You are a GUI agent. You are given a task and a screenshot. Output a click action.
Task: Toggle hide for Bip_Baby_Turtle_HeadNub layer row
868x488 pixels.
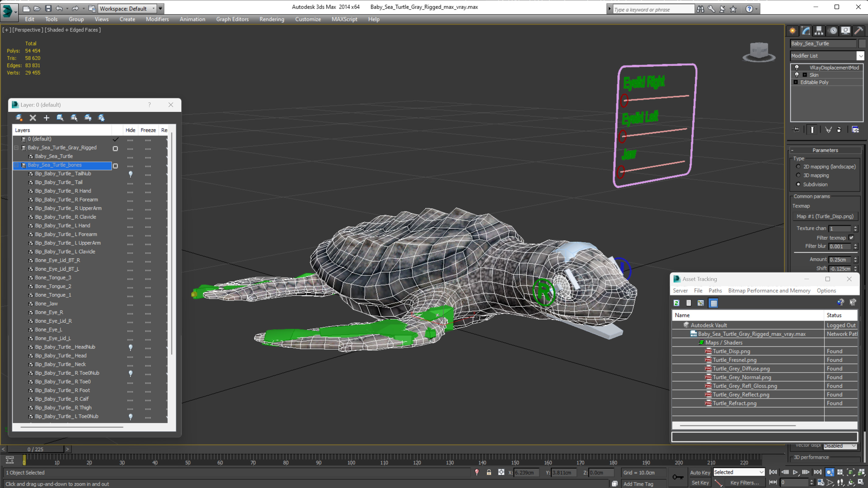[131, 347]
